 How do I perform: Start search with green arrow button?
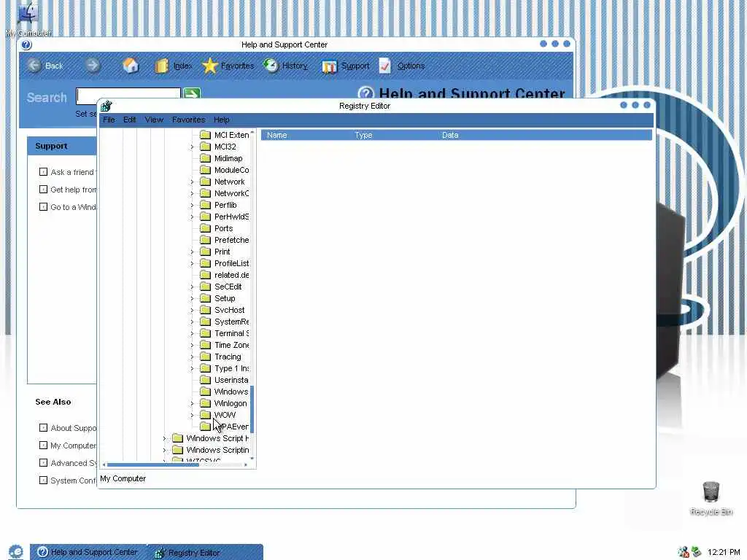click(x=192, y=93)
